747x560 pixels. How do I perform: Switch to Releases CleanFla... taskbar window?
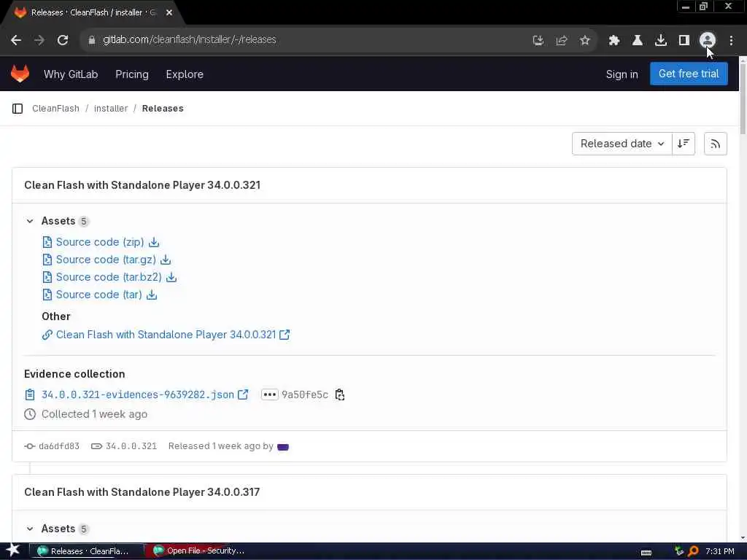tap(87, 551)
